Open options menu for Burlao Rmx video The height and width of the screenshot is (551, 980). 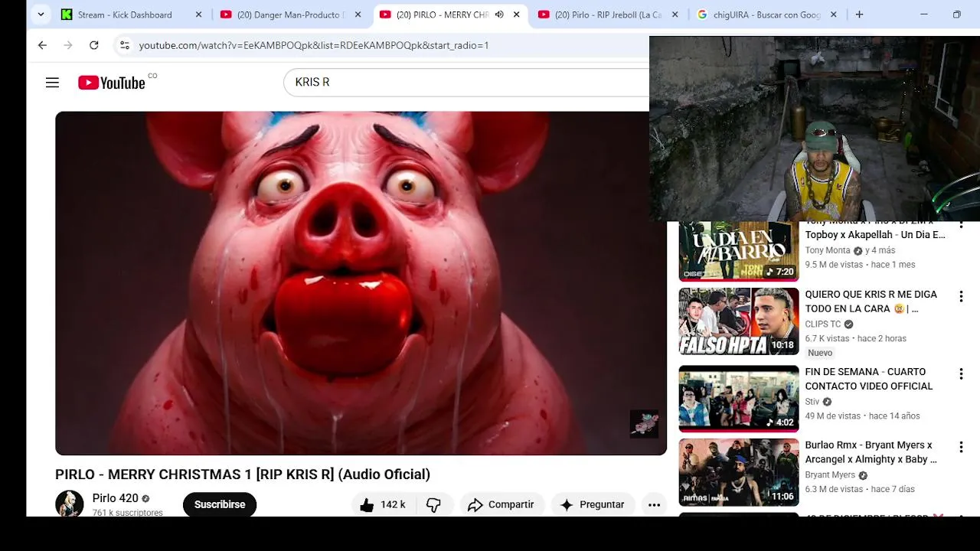point(961,447)
